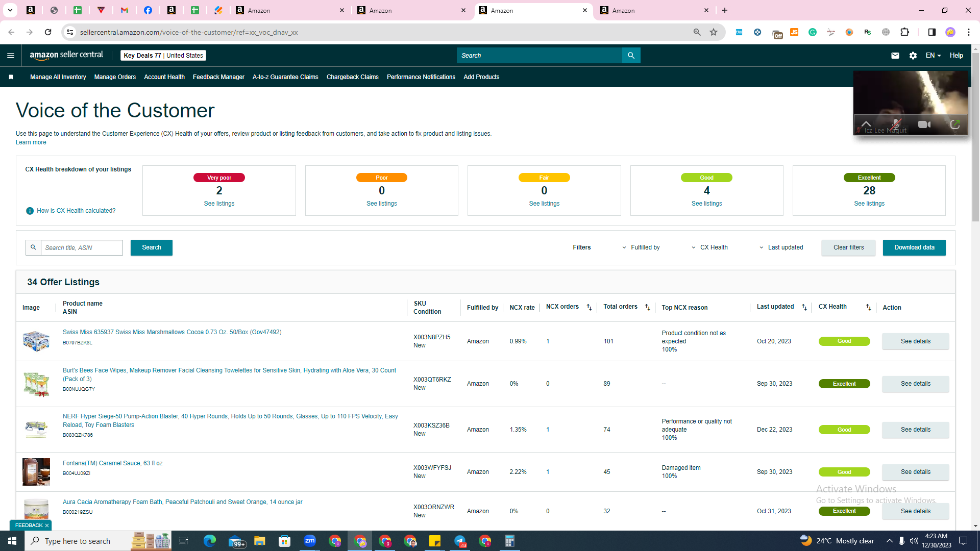Click the vertical page scrollbar

pyautogui.click(x=975, y=138)
